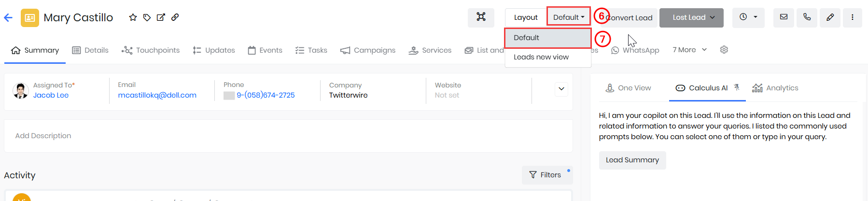Expand the Default layout dropdown
The width and height of the screenshot is (868, 201).
[569, 17]
